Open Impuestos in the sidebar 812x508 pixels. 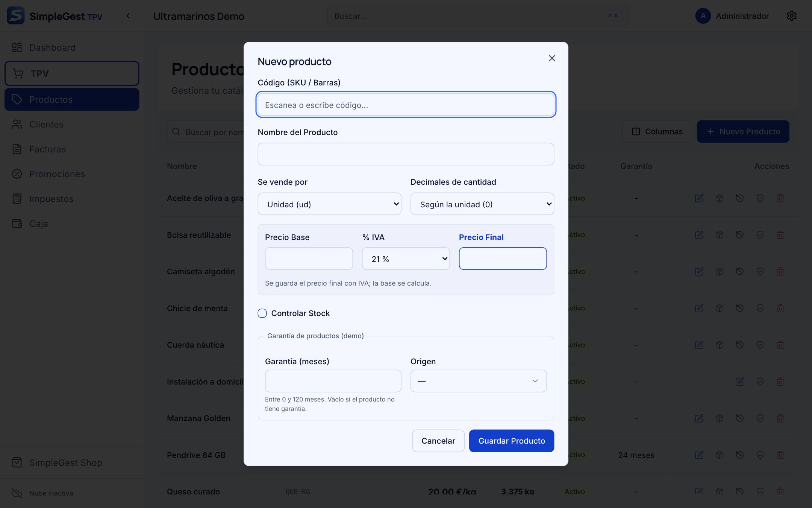pyautogui.click(x=72, y=199)
